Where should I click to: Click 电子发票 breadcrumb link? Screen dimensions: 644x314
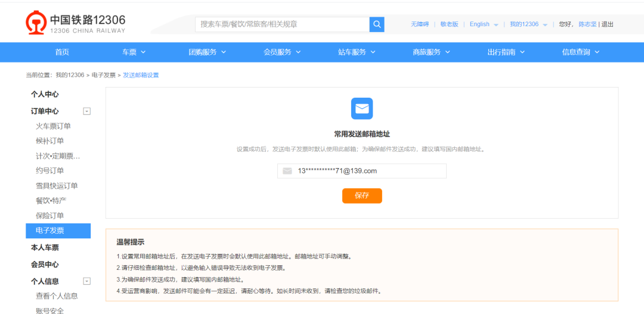pyautogui.click(x=104, y=75)
